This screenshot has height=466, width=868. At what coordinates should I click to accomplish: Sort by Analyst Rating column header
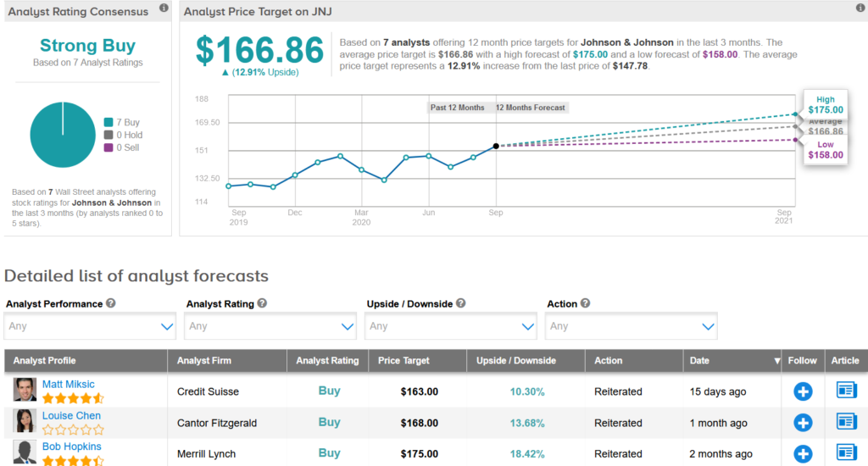pyautogui.click(x=327, y=360)
